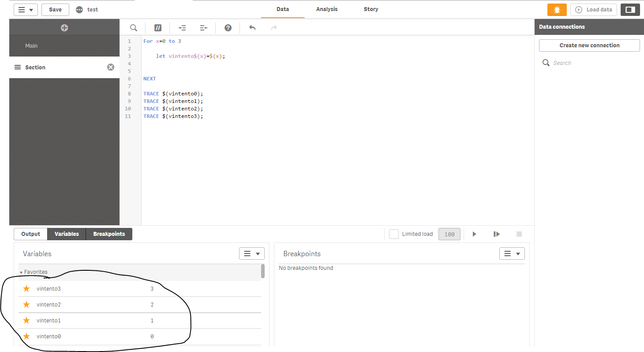
Task: Toggle the orange debug bug button
Action: (557, 10)
